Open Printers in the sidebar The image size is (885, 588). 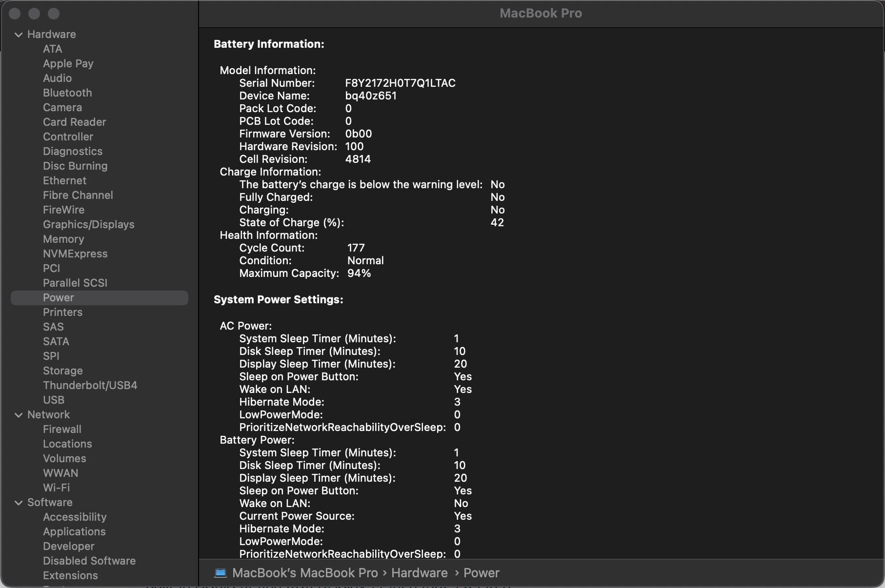pyautogui.click(x=62, y=313)
